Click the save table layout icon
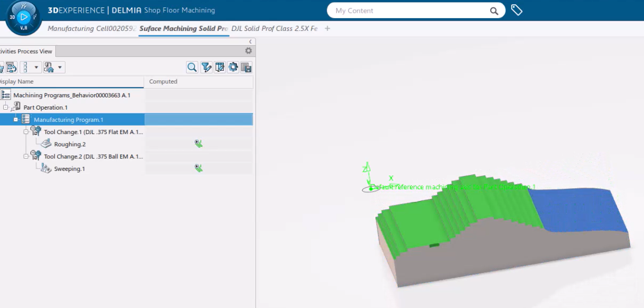This screenshot has height=308, width=644. [x=246, y=67]
